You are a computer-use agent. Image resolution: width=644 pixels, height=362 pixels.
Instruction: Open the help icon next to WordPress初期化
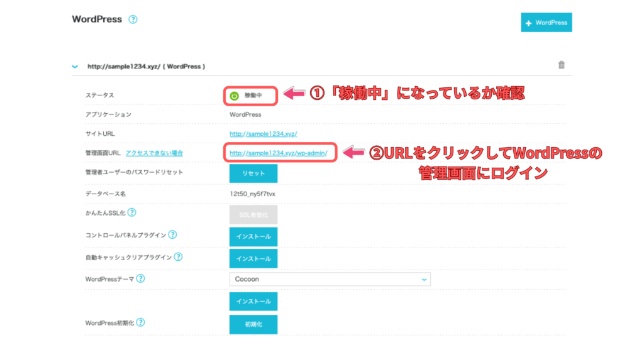point(141,322)
